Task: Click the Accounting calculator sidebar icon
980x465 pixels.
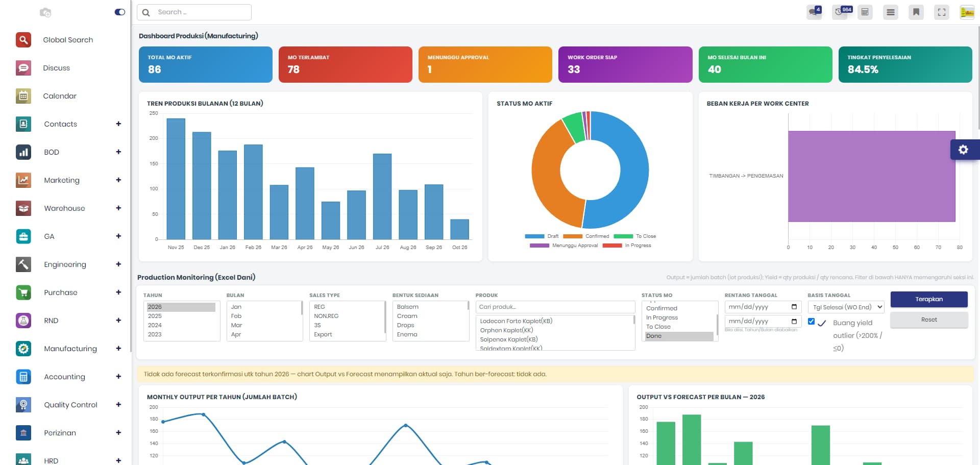Action: (23, 377)
